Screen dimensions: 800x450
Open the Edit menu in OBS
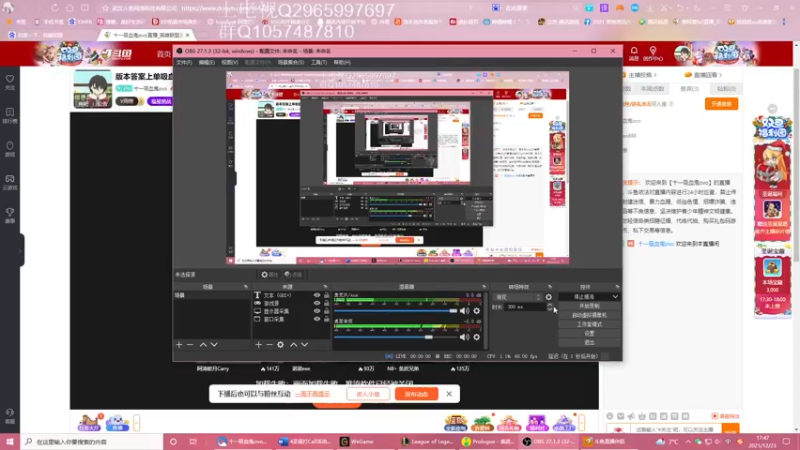click(x=206, y=62)
